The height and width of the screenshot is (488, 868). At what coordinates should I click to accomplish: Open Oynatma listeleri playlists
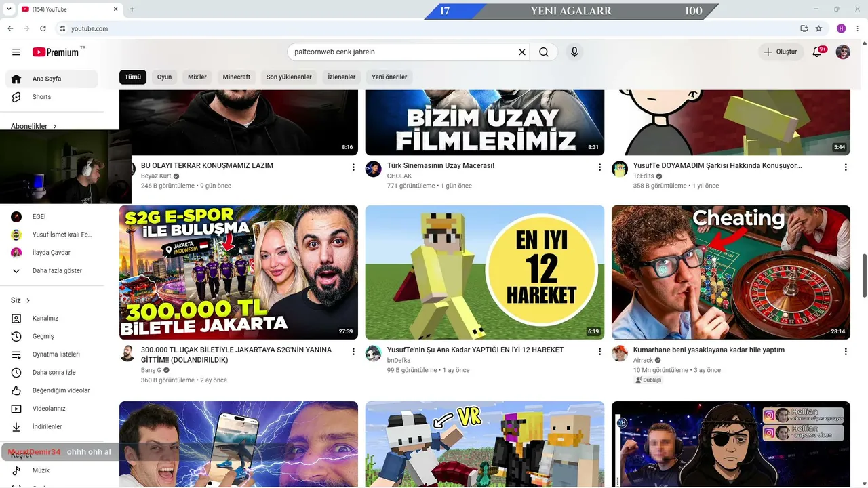(52, 354)
